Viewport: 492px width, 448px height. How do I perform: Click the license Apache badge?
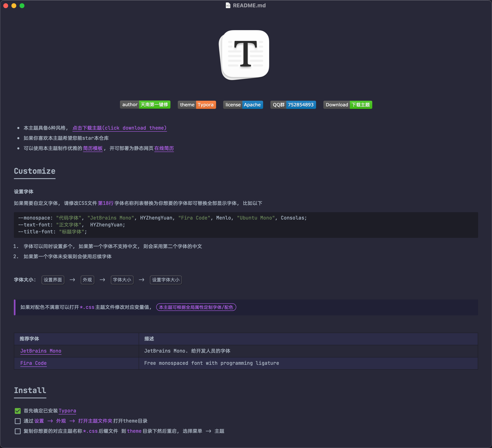(243, 105)
